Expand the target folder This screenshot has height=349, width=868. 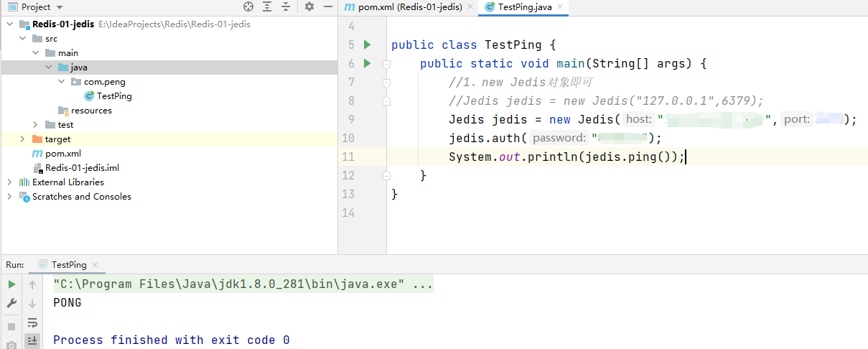click(x=22, y=139)
